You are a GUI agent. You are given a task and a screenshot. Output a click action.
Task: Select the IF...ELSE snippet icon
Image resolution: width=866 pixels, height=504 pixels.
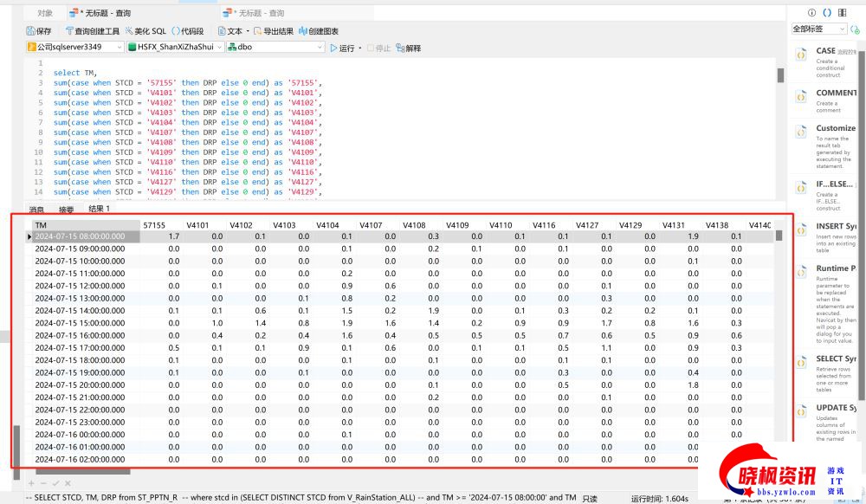801,188
